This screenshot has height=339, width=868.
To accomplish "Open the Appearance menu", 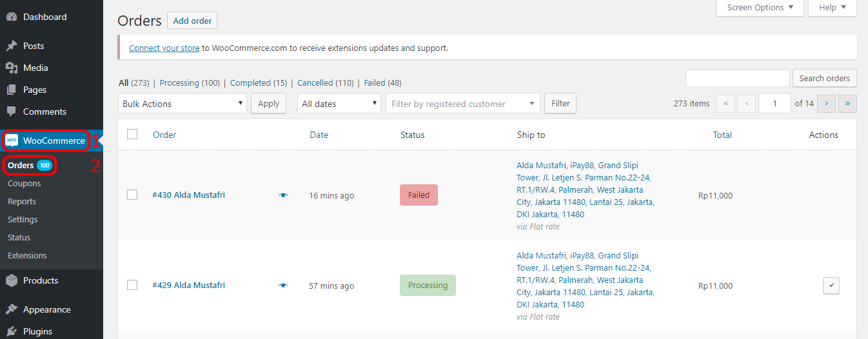I will coord(52,309).
